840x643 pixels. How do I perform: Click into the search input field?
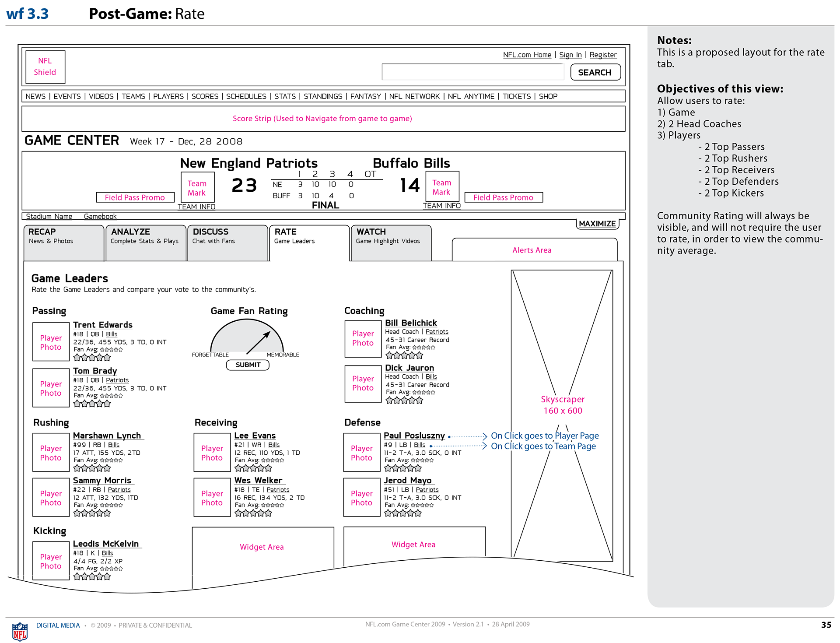[x=473, y=72]
